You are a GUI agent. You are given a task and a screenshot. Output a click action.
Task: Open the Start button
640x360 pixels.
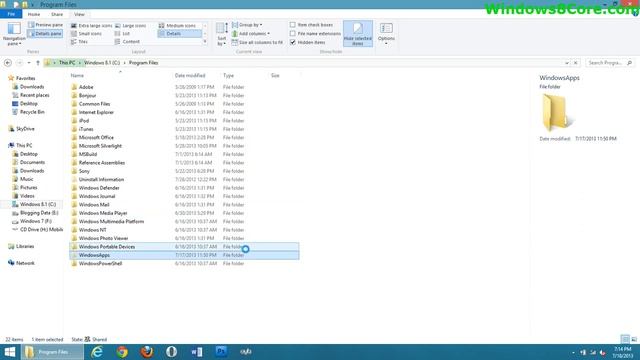point(10,352)
